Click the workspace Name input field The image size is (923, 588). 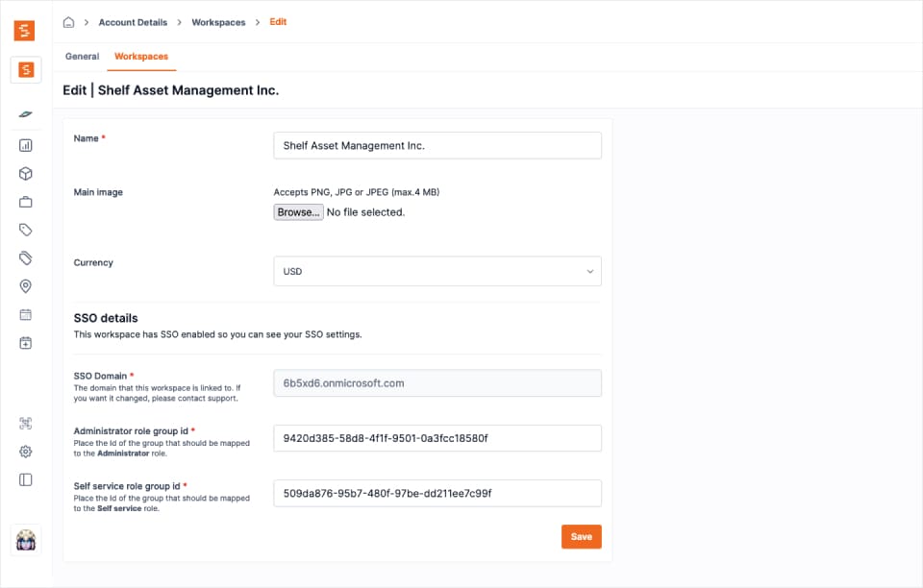click(437, 145)
